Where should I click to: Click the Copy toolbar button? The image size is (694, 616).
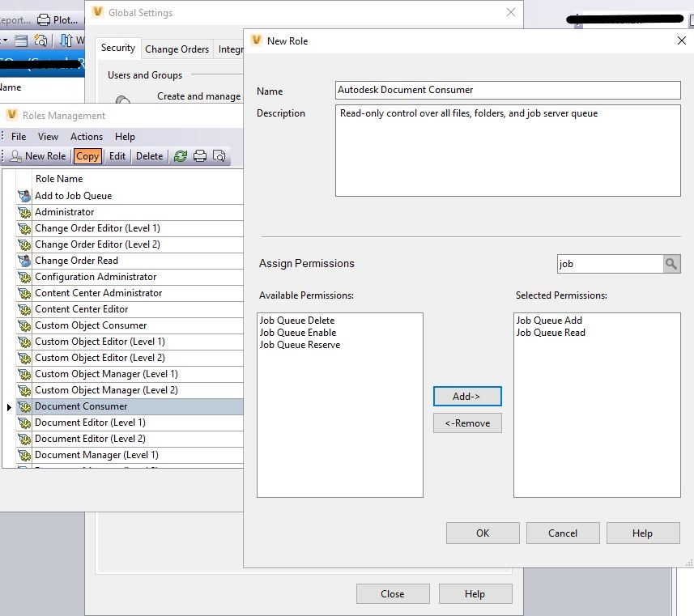[x=87, y=155]
